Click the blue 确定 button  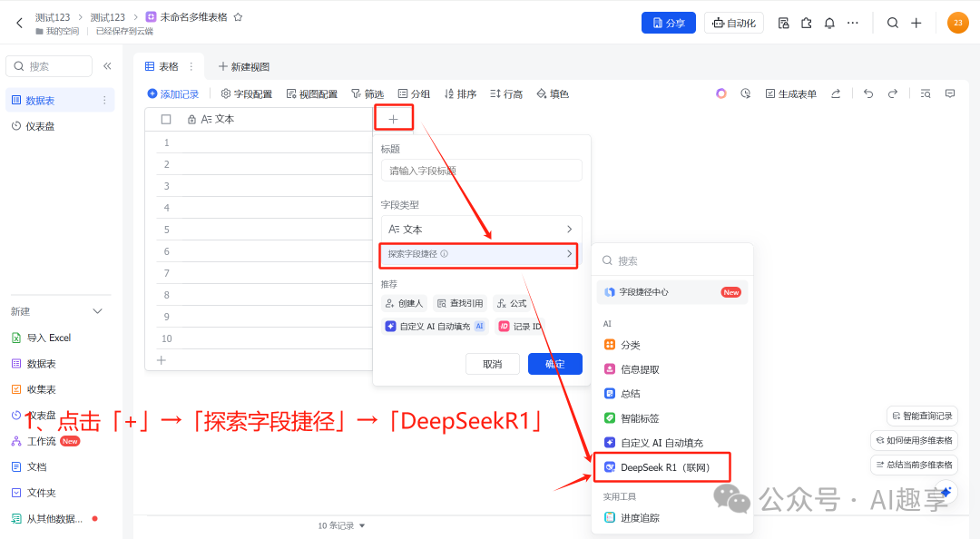(x=555, y=364)
